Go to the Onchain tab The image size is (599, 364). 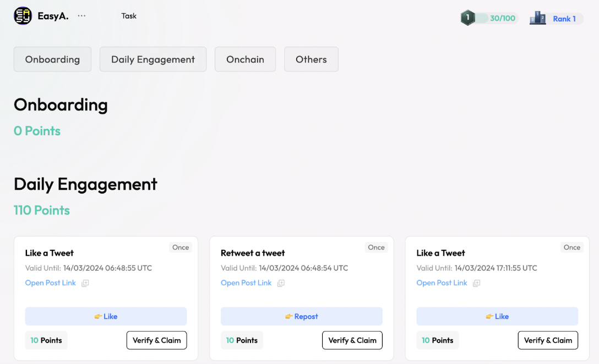[245, 59]
